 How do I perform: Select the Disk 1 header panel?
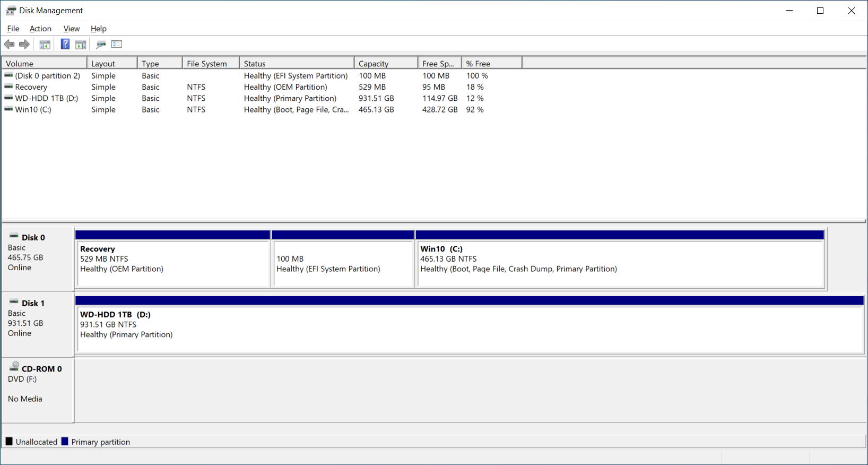point(38,325)
